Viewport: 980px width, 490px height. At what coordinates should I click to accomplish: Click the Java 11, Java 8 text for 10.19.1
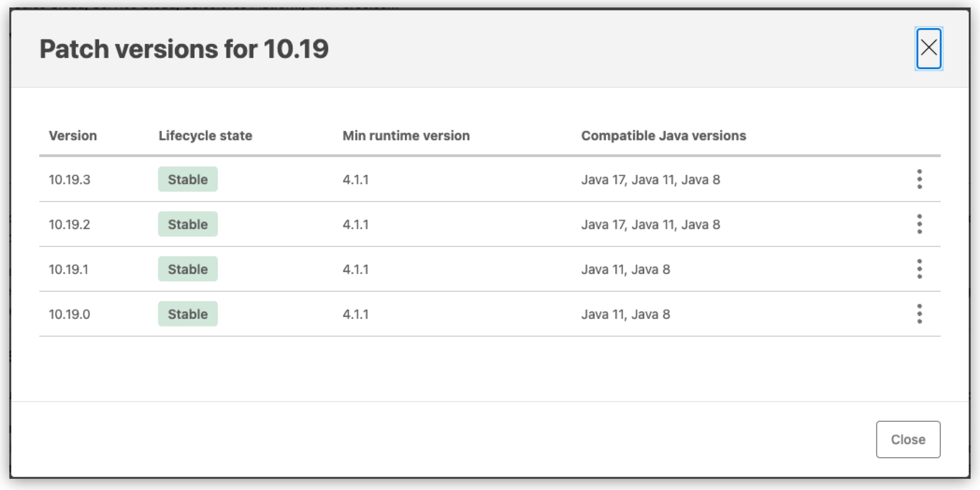click(626, 269)
